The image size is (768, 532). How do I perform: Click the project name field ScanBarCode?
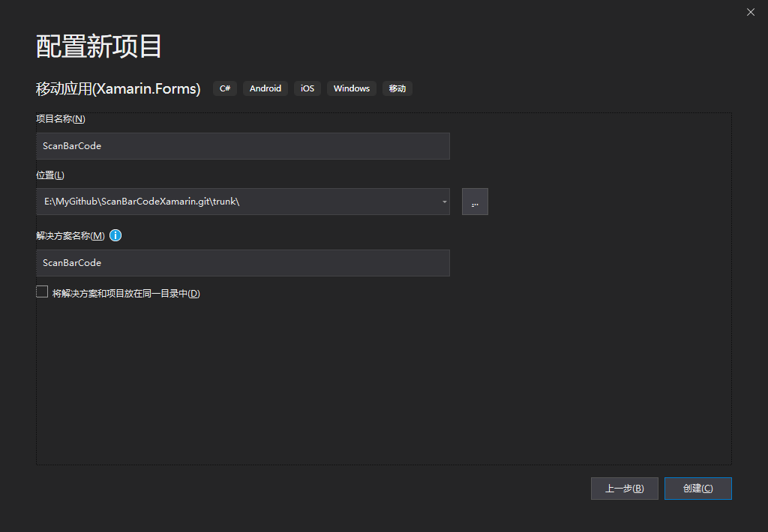coord(243,146)
